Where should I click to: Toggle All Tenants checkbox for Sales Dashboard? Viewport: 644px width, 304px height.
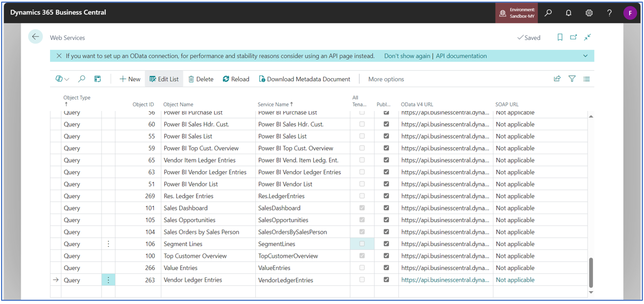click(362, 208)
